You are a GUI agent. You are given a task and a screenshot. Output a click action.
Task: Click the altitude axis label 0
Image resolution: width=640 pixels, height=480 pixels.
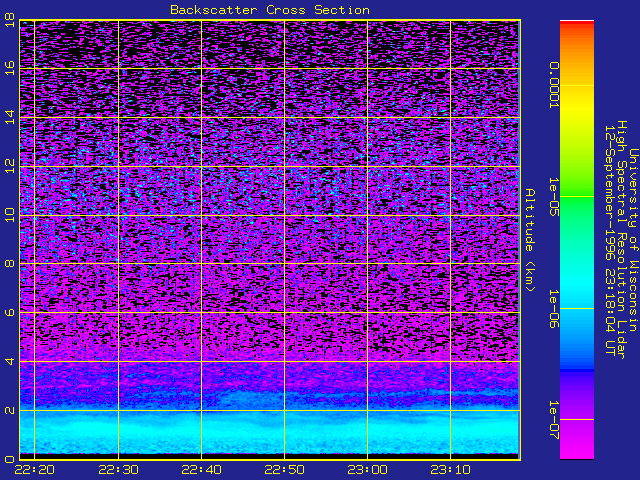pyautogui.click(x=10, y=459)
